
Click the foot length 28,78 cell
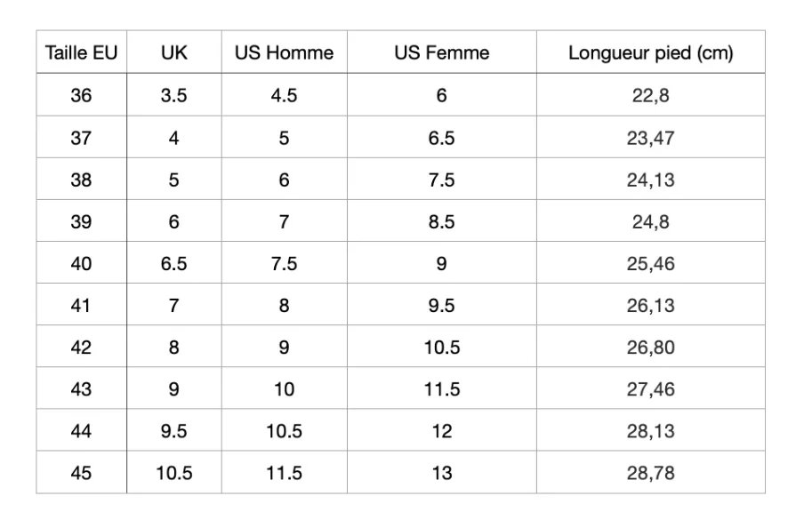click(x=651, y=472)
